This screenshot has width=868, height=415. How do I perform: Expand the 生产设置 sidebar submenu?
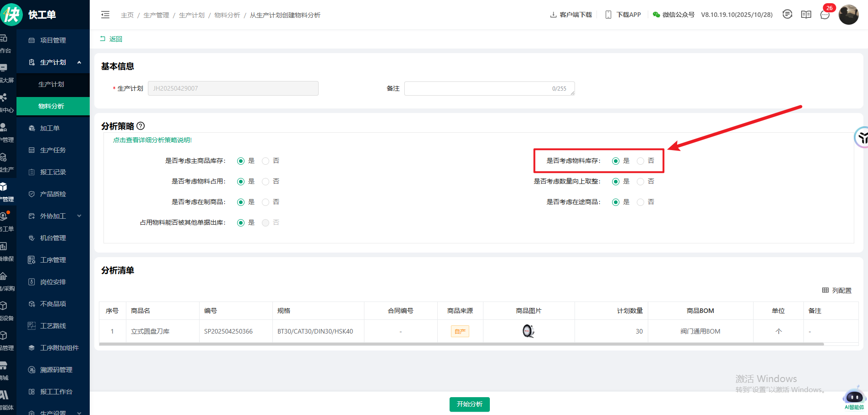click(x=79, y=413)
